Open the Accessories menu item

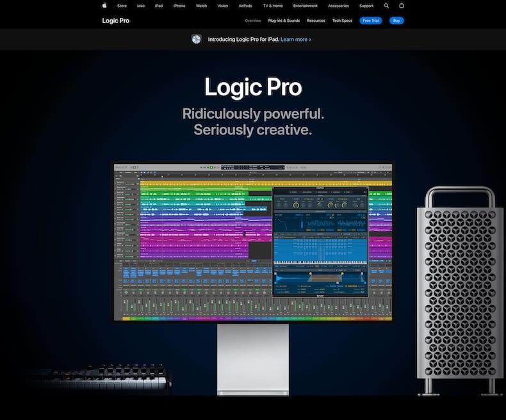point(338,6)
